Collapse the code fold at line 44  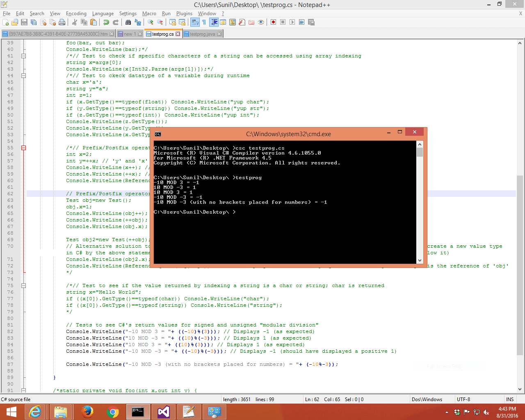(x=23, y=75)
